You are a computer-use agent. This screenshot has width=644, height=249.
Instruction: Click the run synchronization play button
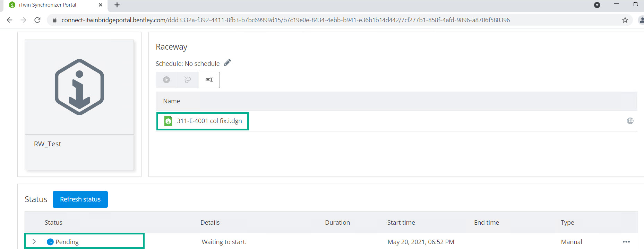166,80
